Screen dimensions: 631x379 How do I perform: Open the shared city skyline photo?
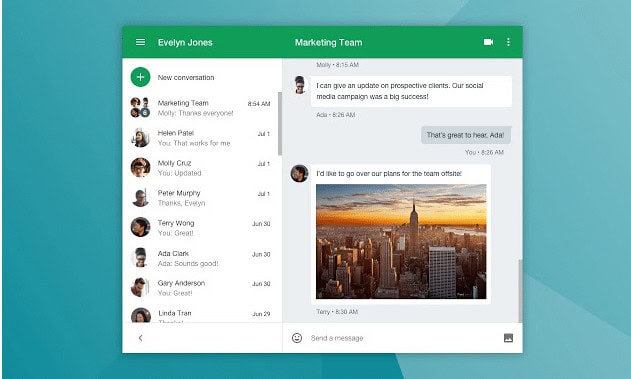click(401, 241)
